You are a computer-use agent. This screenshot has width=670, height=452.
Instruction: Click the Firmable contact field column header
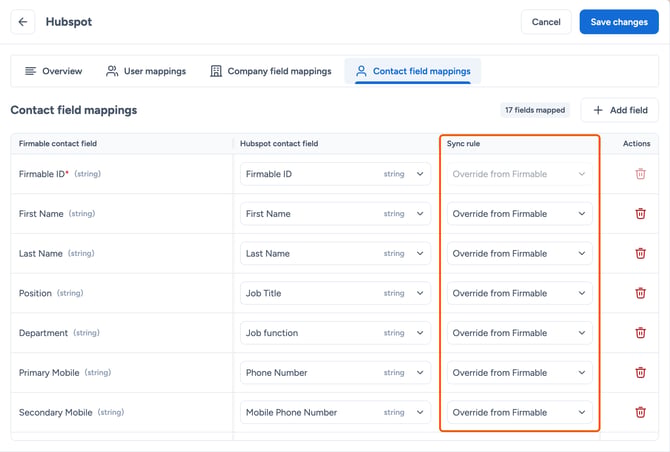58,144
